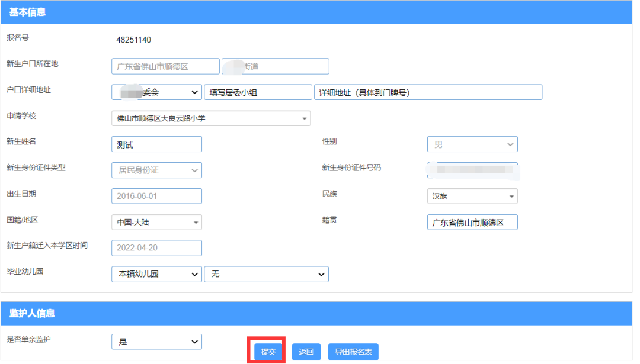Viewport: 640px width, 364px height.
Task: Open the 是否单亲监护 dropdown
Action: 156,342
